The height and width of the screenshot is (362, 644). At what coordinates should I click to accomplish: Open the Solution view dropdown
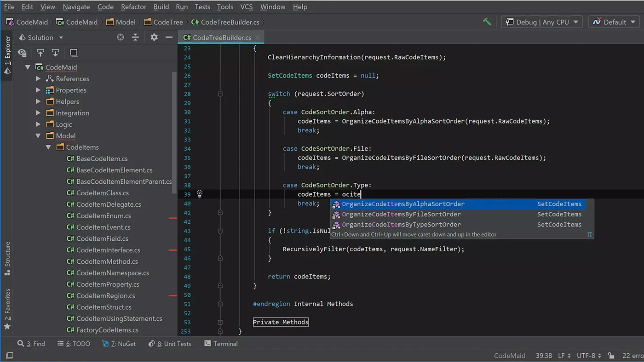click(40, 37)
